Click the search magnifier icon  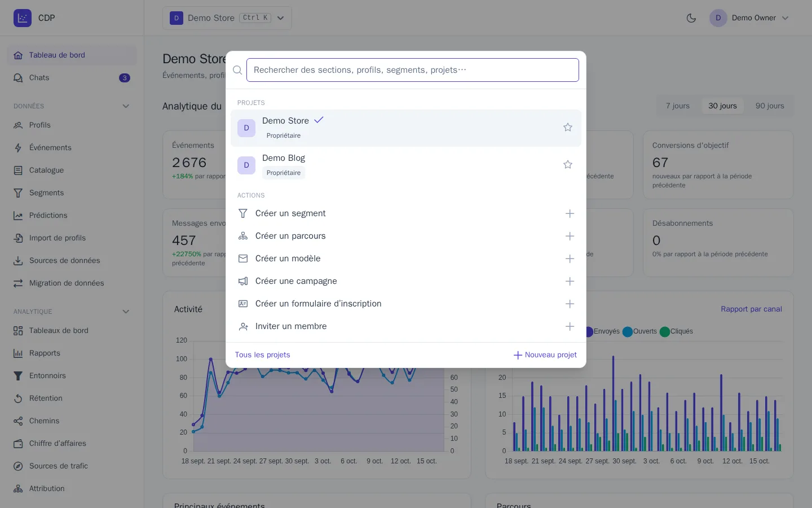point(237,70)
